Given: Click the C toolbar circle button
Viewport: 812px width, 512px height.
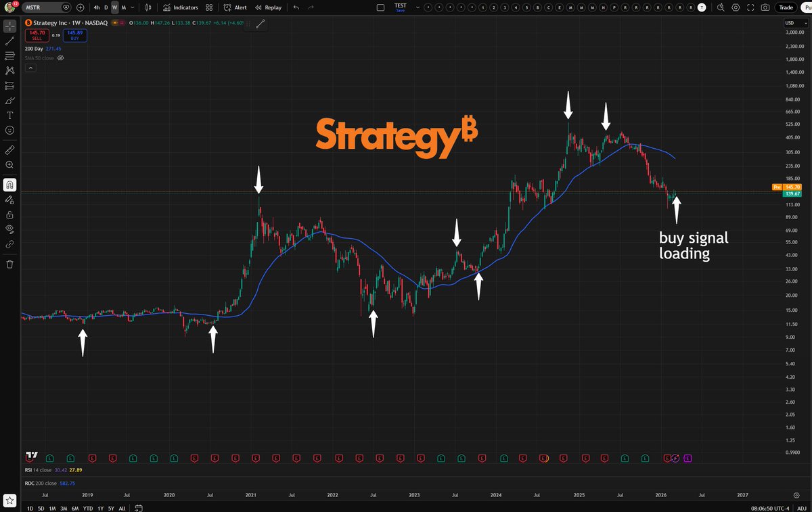Looking at the screenshot, I should (549, 7).
